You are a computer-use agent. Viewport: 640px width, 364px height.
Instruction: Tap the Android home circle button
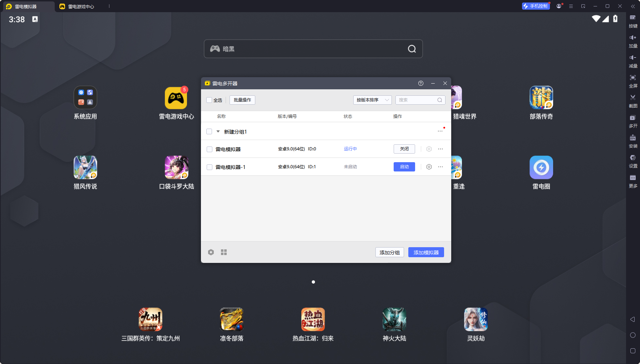[x=632, y=335]
